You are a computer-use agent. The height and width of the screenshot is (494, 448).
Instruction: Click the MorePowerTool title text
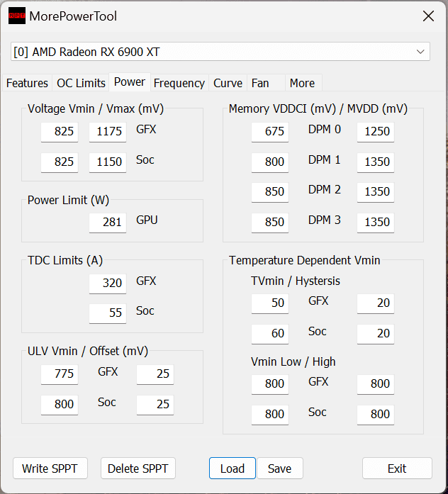(73, 16)
